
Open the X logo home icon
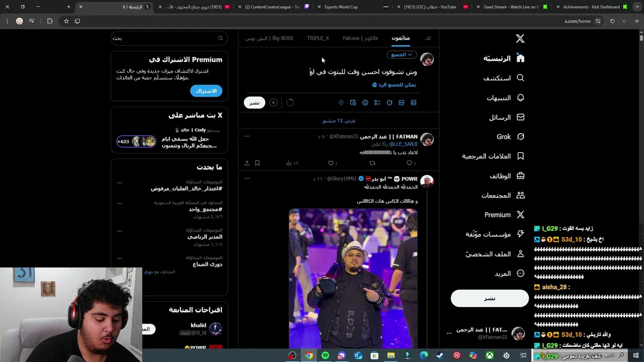click(x=520, y=39)
